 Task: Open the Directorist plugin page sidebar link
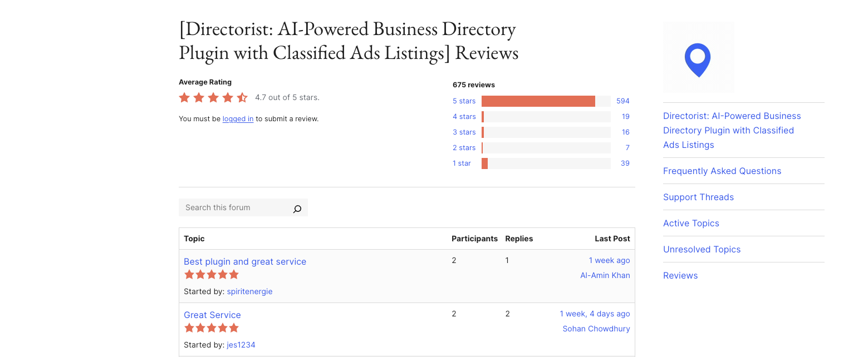pos(732,130)
